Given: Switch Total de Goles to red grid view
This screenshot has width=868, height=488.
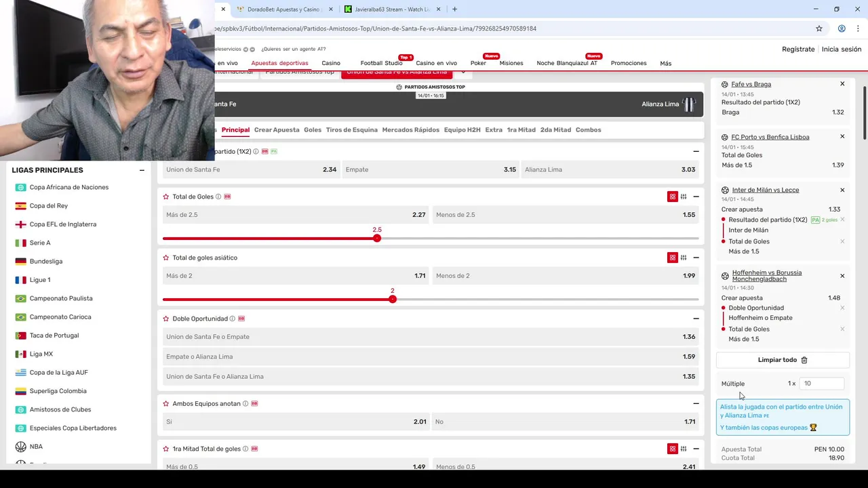Looking at the screenshot, I should point(673,197).
